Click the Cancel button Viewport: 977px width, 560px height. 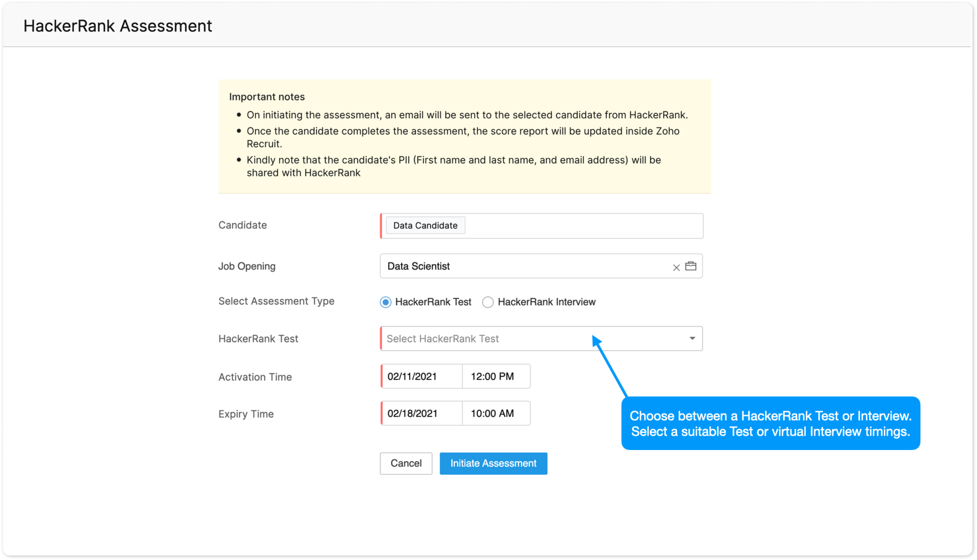(406, 464)
